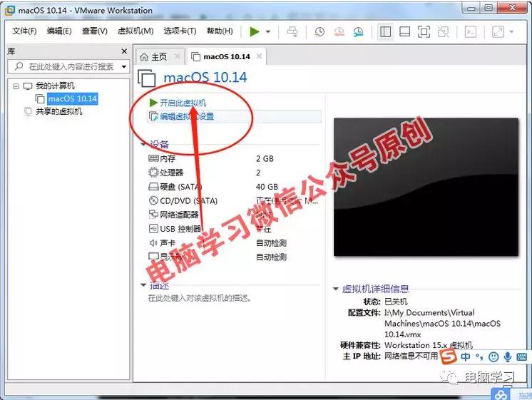This screenshot has width=532, height=400.
Task: Click the 已关机 status value
Action: [x=396, y=302]
